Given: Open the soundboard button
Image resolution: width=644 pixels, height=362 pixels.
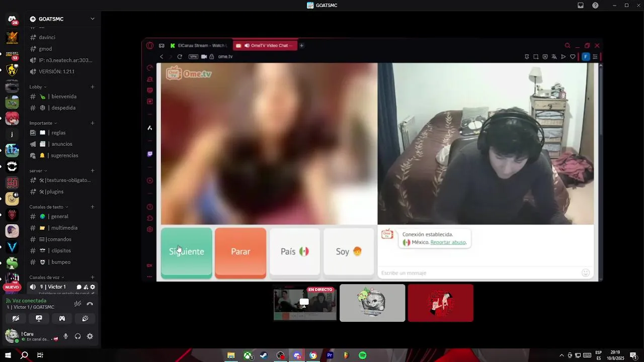Looking at the screenshot, I should (x=85, y=318).
